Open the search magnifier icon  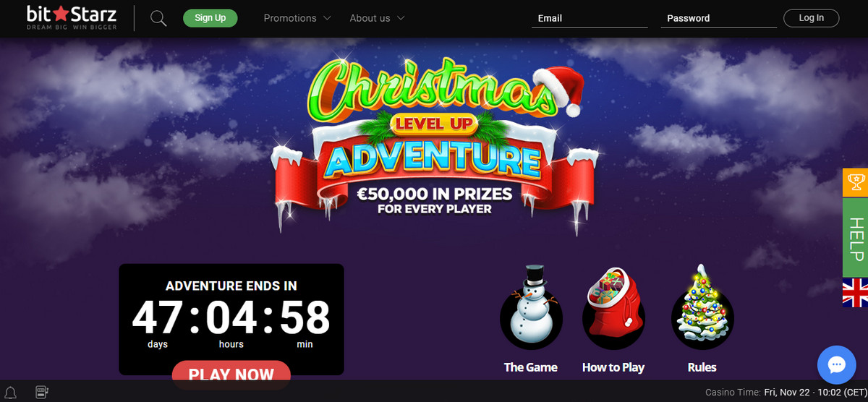point(158,18)
